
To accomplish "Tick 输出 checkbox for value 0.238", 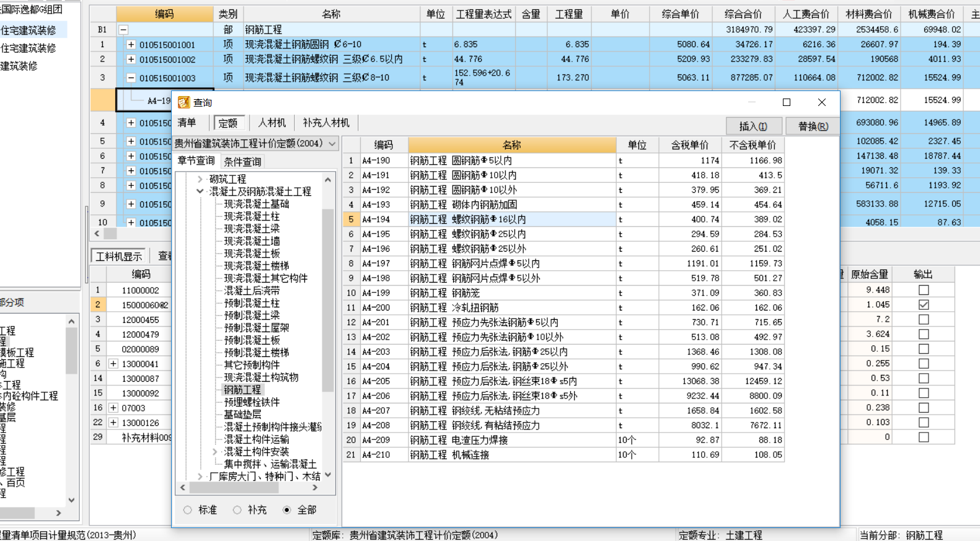I will click(924, 408).
